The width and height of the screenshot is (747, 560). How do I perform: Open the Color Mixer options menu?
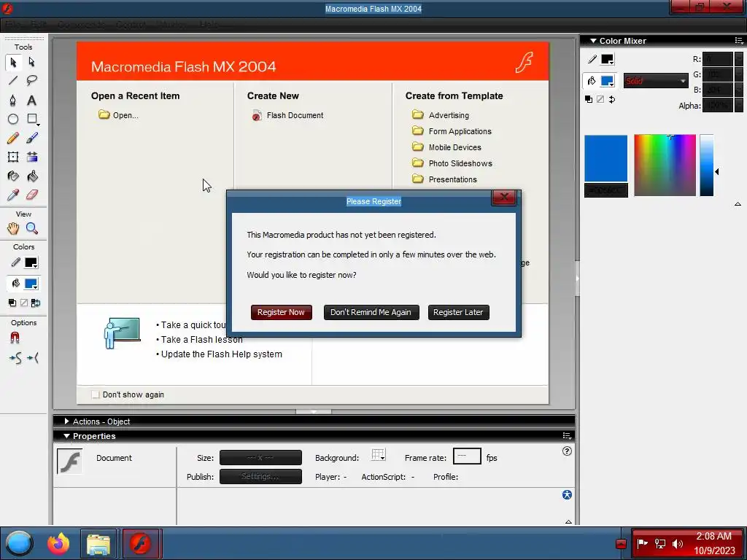(738, 41)
